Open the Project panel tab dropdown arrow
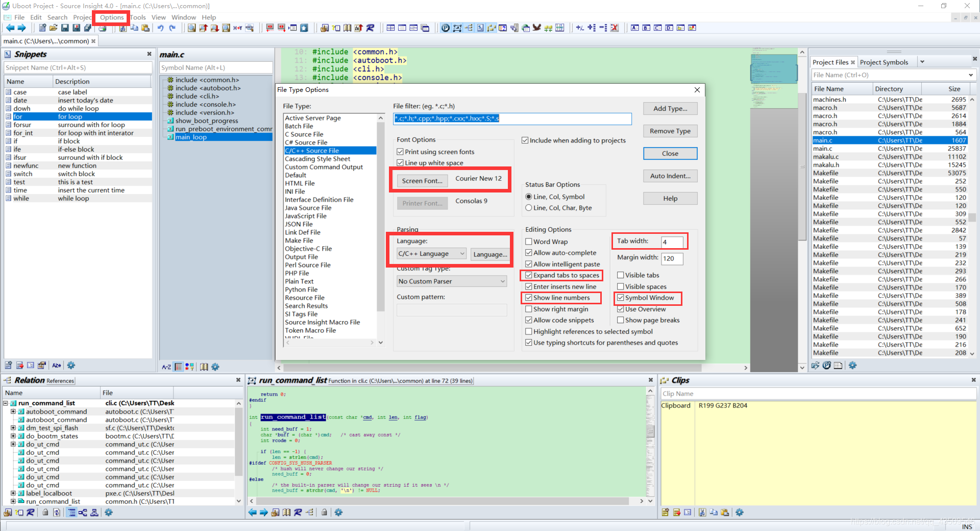The height and width of the screenshot is (531, 980). click(922, 62)
